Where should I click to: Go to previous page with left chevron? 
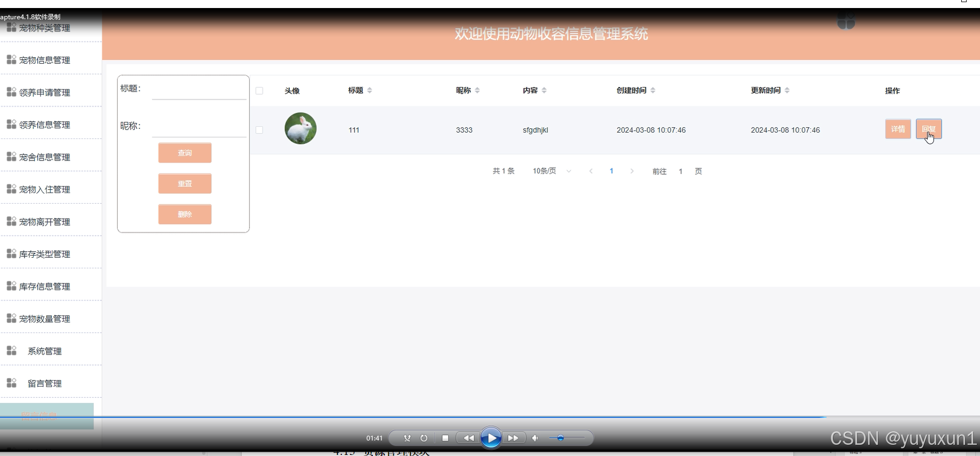[x=591, y=171]
